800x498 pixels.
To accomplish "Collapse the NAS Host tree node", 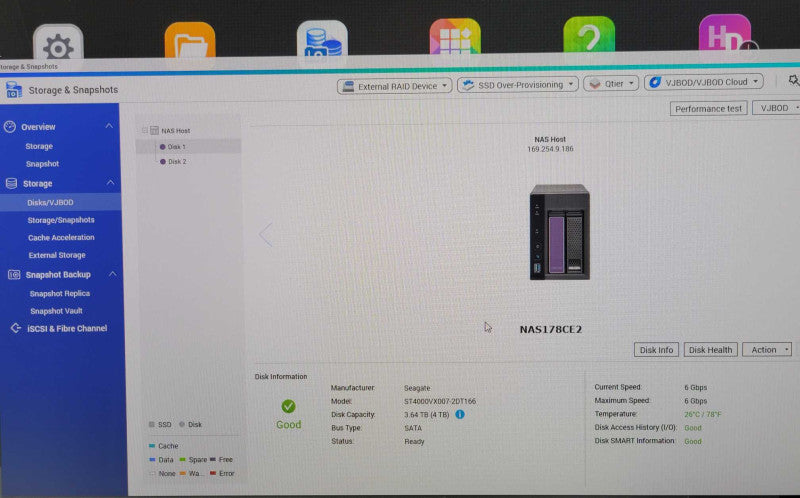I will click(144, 131).
